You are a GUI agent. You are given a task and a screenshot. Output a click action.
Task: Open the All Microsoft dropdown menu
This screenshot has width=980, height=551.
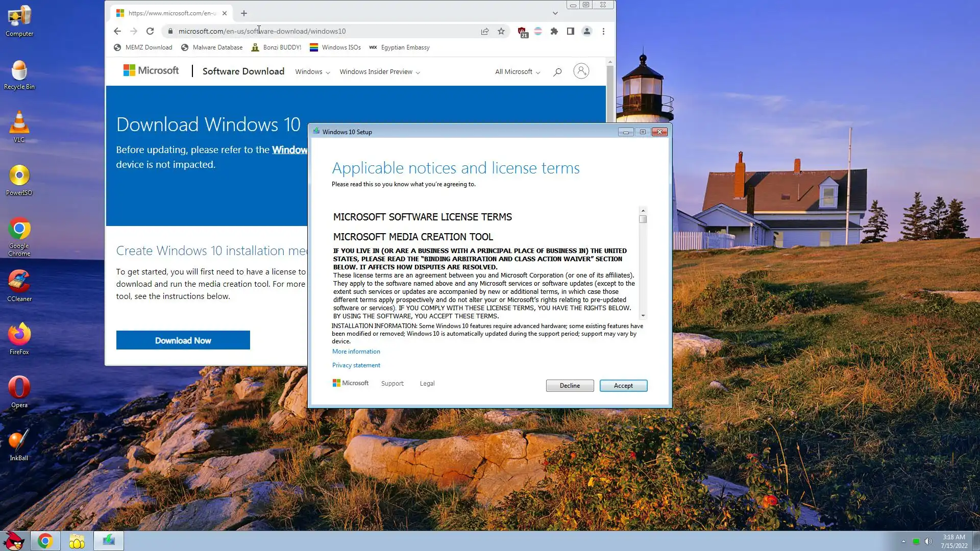pos(517,72)
